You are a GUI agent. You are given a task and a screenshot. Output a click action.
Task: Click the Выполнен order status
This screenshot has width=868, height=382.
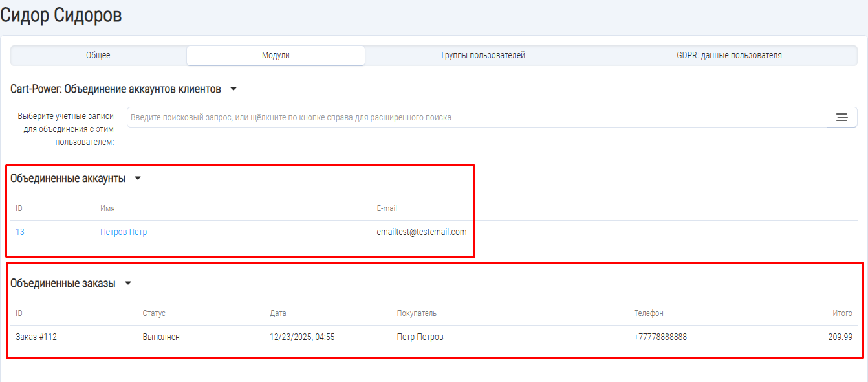coord(161,337)
